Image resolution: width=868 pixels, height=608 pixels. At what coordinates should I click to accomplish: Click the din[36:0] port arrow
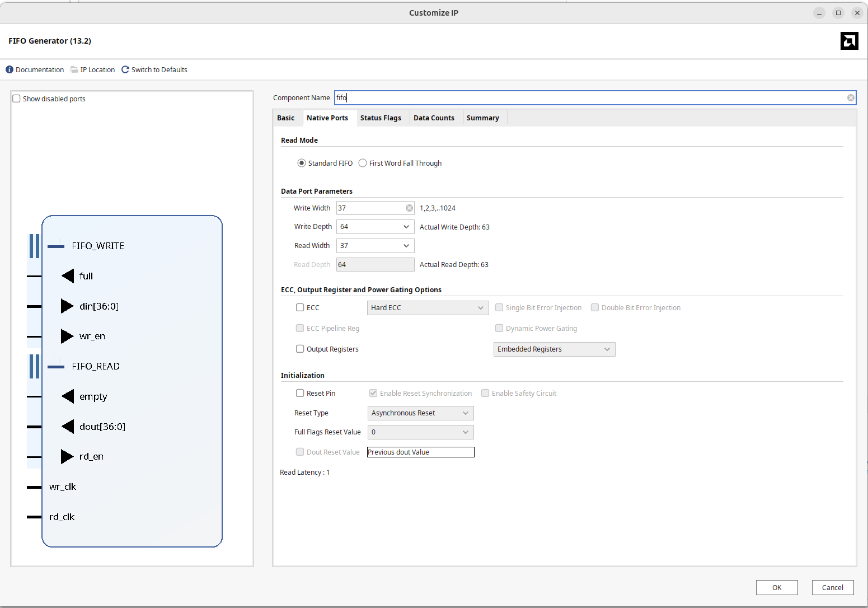coord(67,306)
